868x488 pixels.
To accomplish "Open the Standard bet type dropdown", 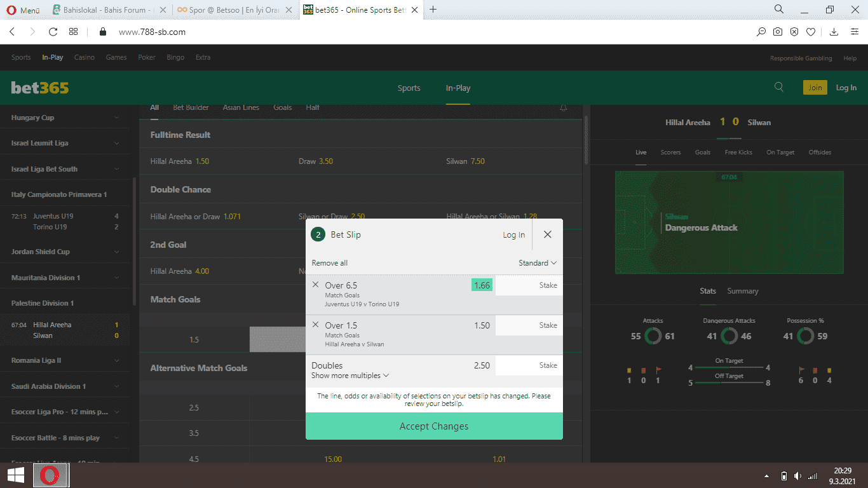I will [538, 263].
